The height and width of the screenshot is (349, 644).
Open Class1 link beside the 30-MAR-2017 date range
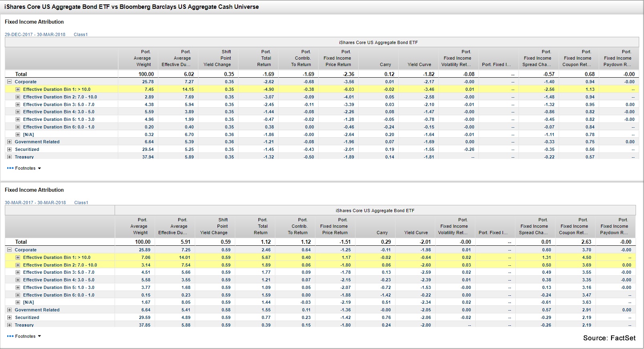[x=81, y=203]
